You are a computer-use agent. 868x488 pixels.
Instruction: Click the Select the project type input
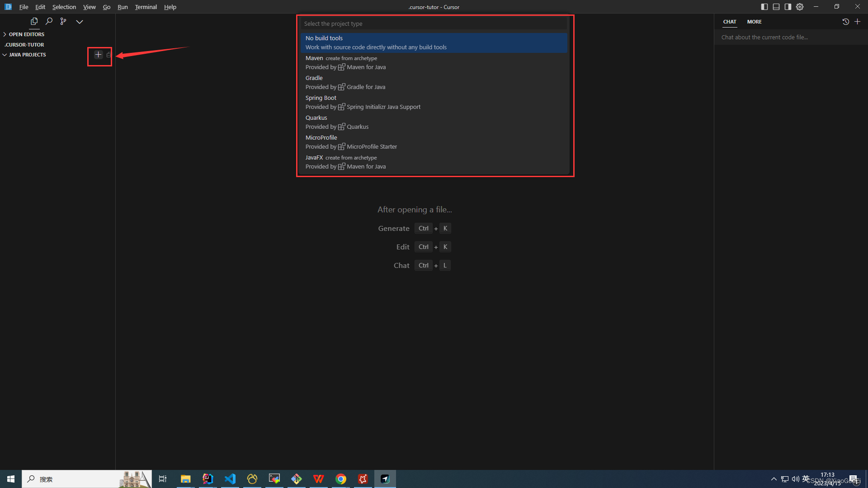click(434, 23)
